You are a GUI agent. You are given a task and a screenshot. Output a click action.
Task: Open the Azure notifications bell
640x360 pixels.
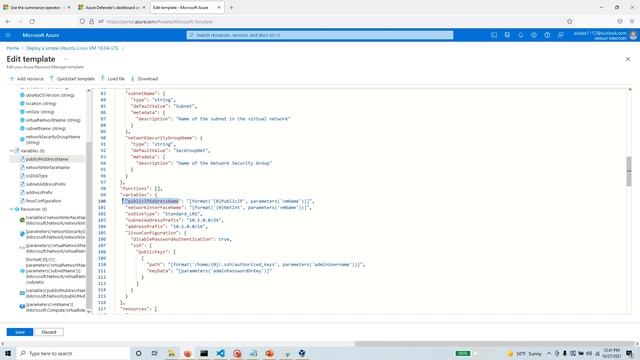(520, 35)
